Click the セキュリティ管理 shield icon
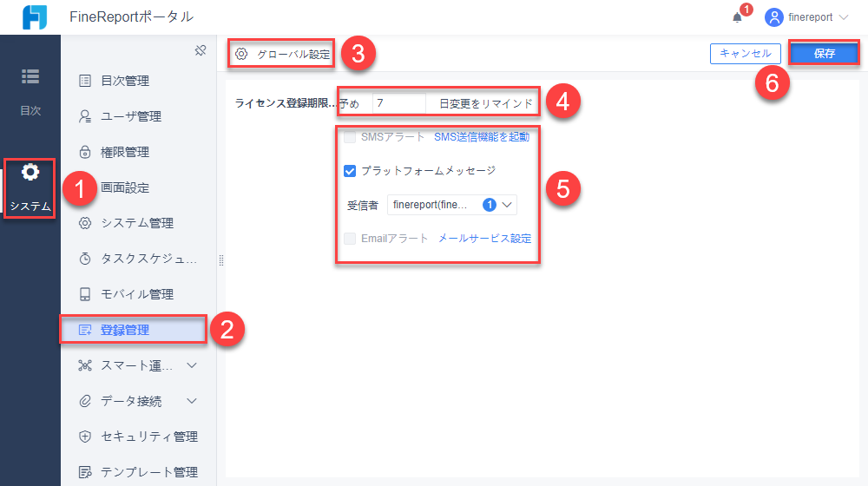The width and height of the screenshot is (868, 486). coord(85,437)
